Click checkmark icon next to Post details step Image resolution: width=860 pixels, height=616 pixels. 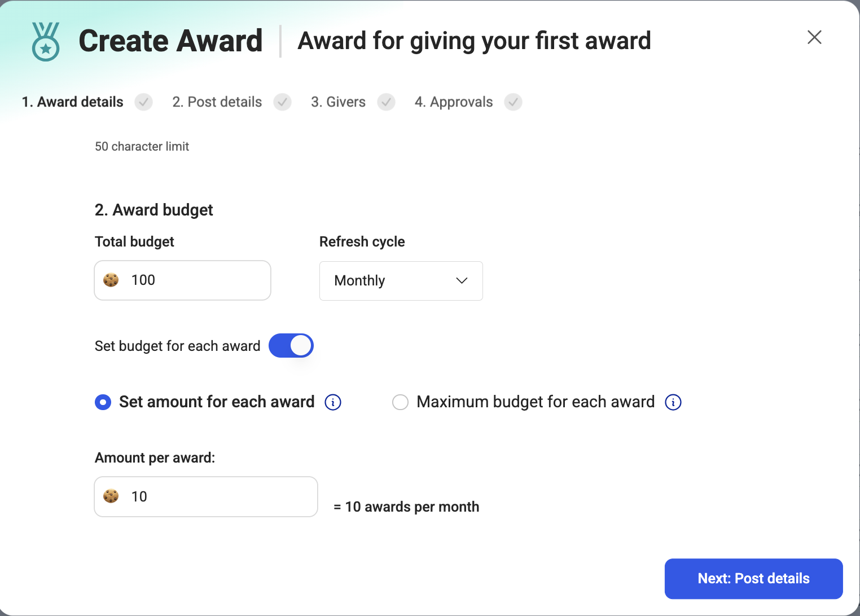tap(282, 102)
